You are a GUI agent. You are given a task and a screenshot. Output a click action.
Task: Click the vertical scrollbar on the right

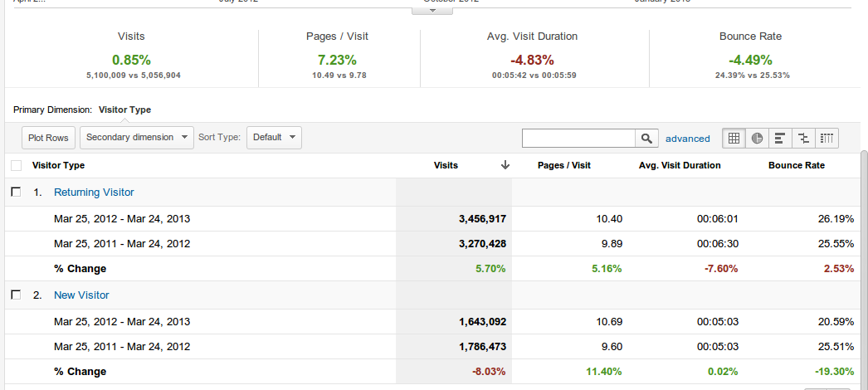864,266
